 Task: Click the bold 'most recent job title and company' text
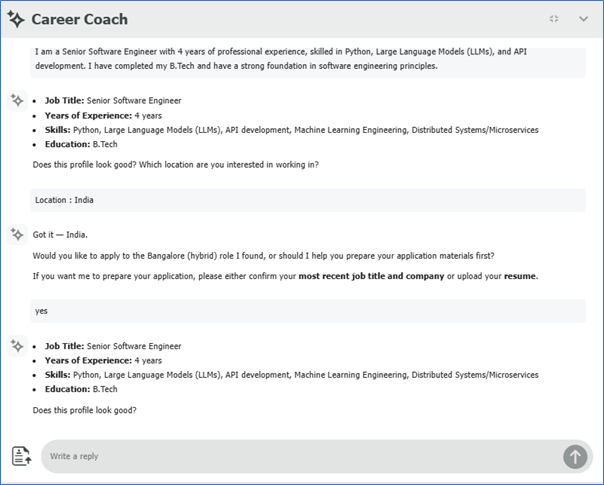371,276
